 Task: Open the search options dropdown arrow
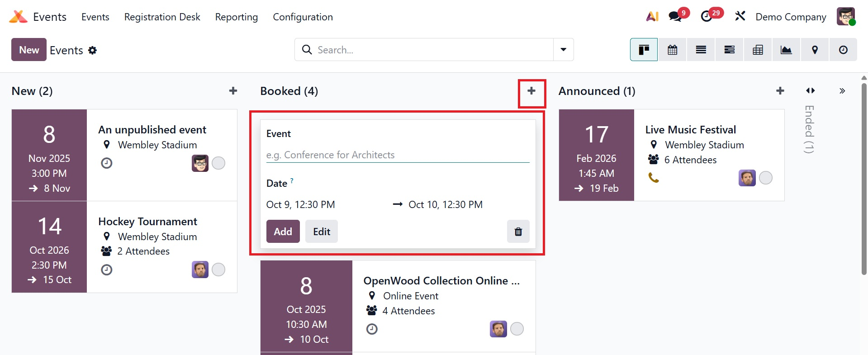563,50
